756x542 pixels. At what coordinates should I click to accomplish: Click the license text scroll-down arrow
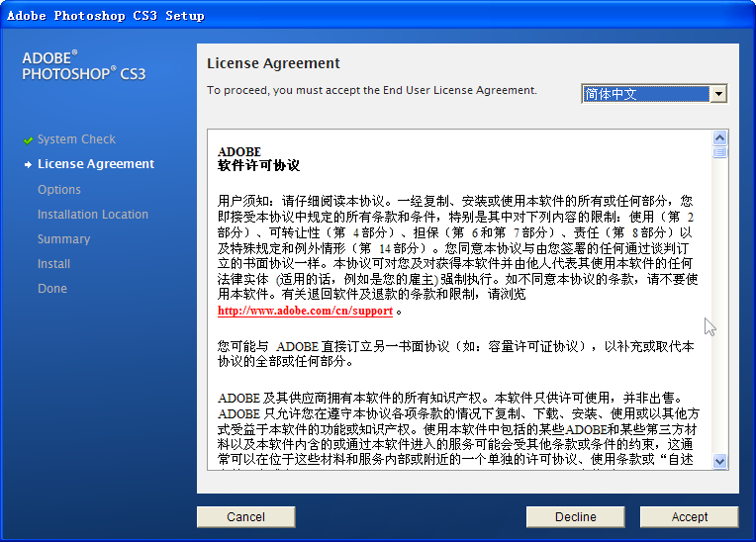pyautogui.click(x=719, y=461)
